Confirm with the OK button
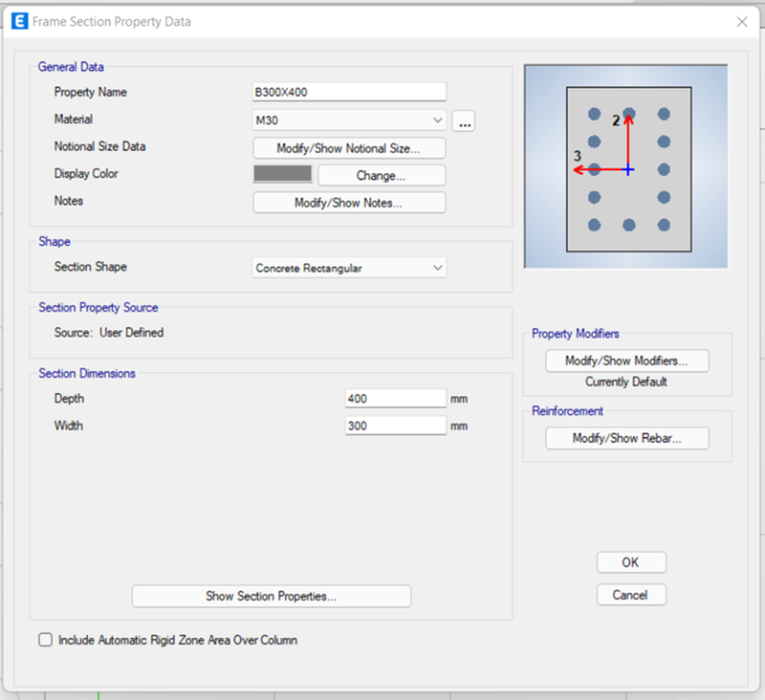Screen dimensions: 765x700 [x=631, y=562]
